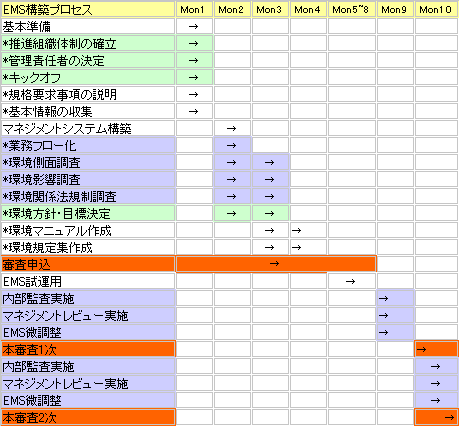The width and height of the screenshot is (459, 426).
Task: Select the Mon5~8 column header
Action: (352, 9)
